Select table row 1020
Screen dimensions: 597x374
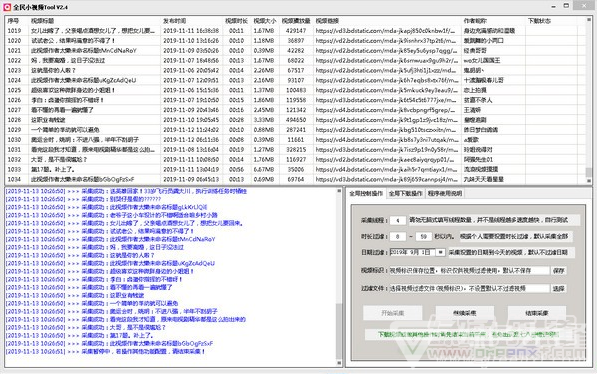coord(295,40)
